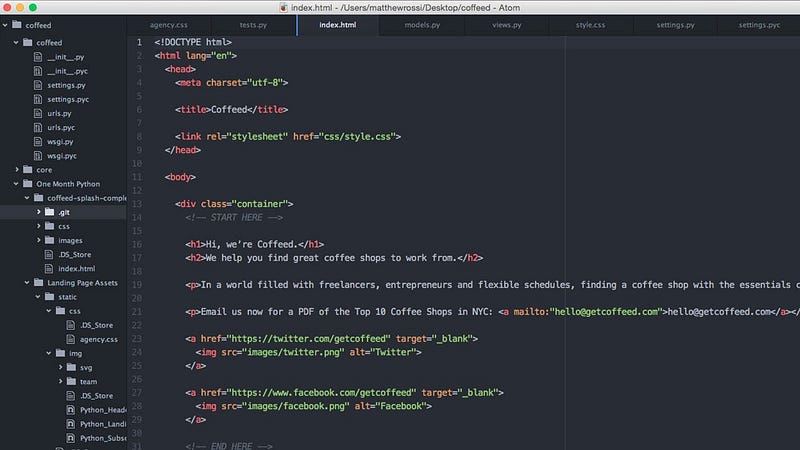The height and width of the screenshot is (450, 800).
Task: Click the static folder icon
Action: point(49,296)
